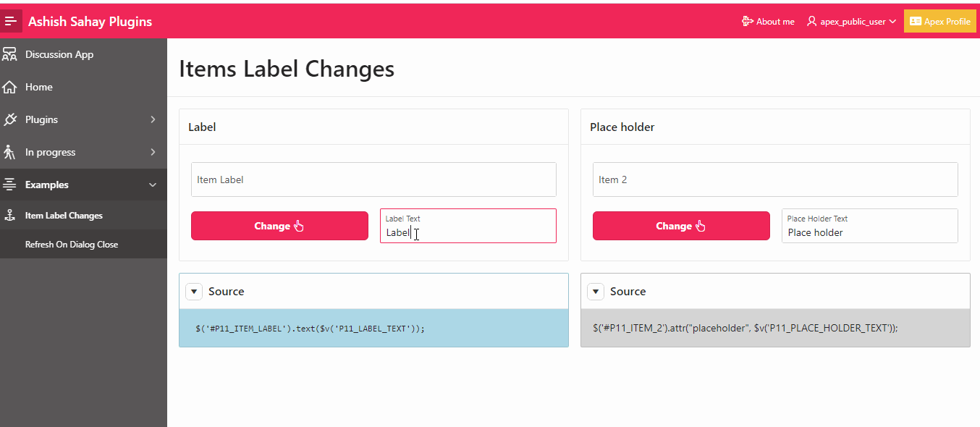Select Refresh On Dialog Close in sidebar

72,244
